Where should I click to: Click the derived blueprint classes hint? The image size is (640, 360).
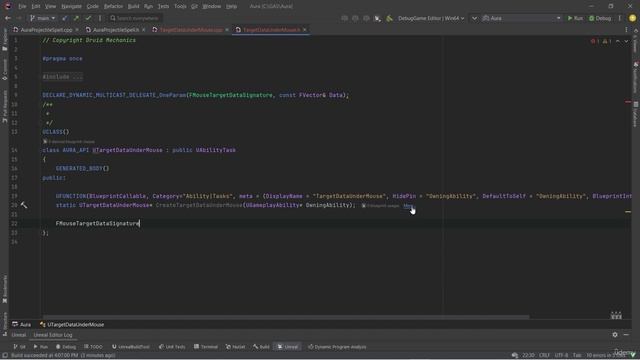[69, 141]
